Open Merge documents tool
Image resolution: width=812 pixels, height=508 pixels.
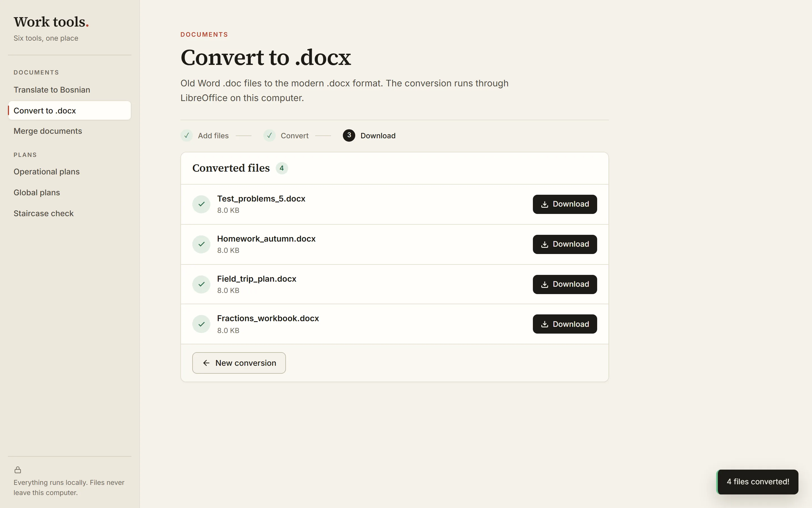(x=69, y=131)
